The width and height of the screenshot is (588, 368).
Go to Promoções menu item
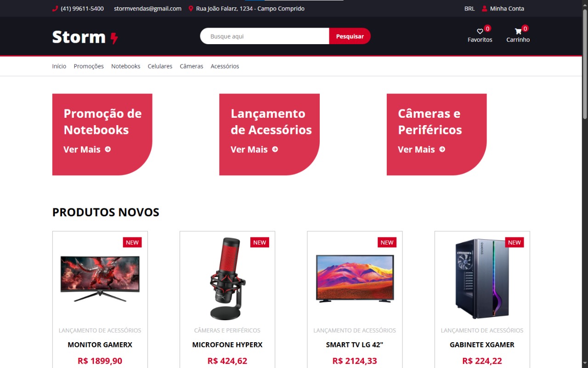pos(89,66)
